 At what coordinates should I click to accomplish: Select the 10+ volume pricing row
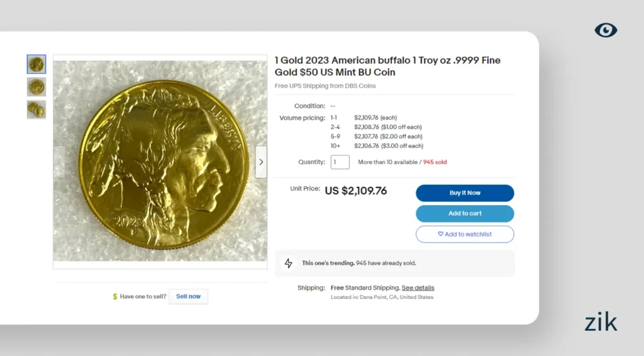[x=377, y=146]
